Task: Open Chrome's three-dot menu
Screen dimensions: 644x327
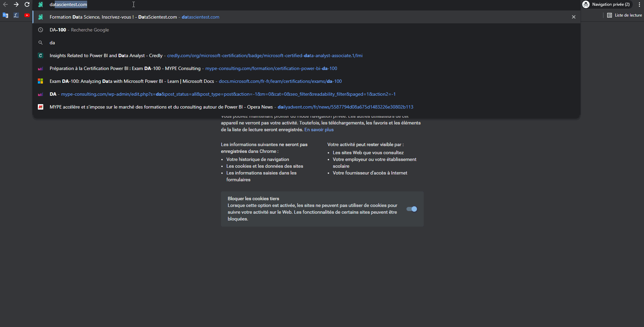Action: [639, 4]
